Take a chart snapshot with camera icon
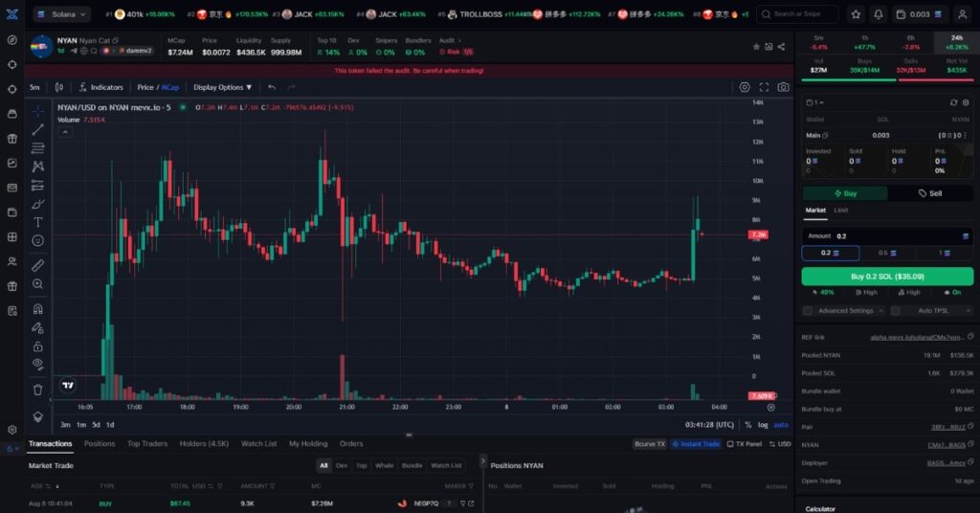The height and width of the screenshot is (513, 980). click(783, 87)
